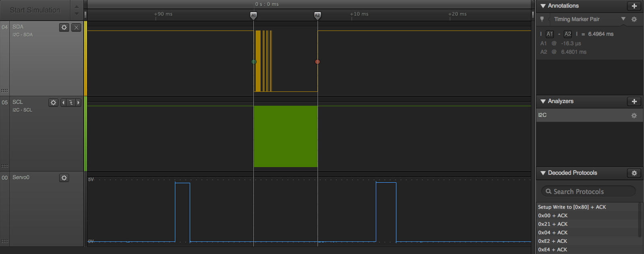Click the 'I2C - SDA' analyzer sublabel
This screenshot has height=254, width=644.
(23, 35)
